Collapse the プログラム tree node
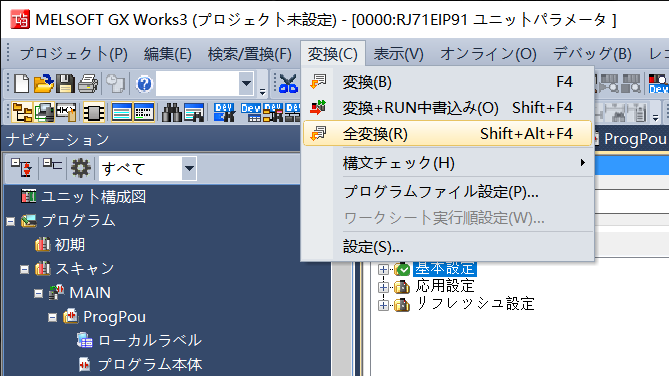669x376 pixels. click(11, 221)
